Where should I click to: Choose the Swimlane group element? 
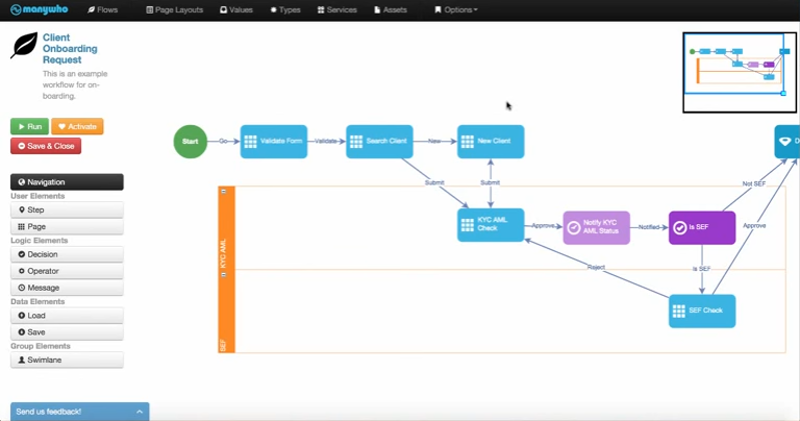pos(67,359)
